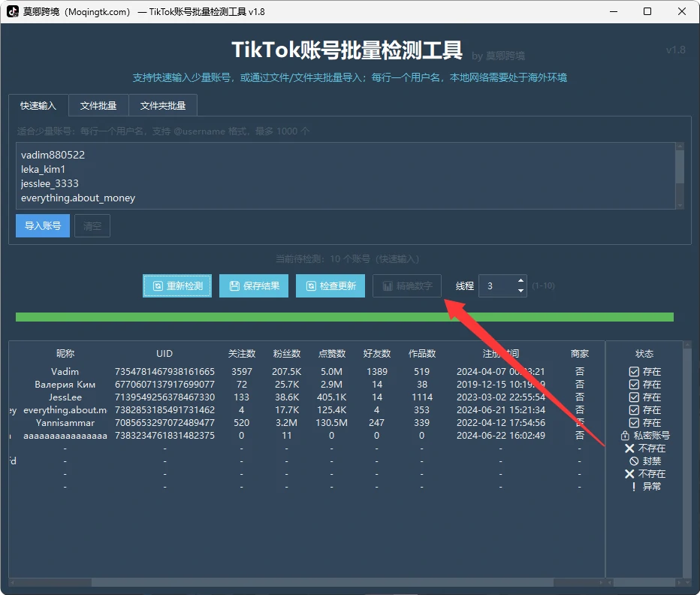This screenshot has width=700, height=595.
Task: Select the aaaaaaaaaaaaaaaa nickname cell
Action: [x=65, y=436]
